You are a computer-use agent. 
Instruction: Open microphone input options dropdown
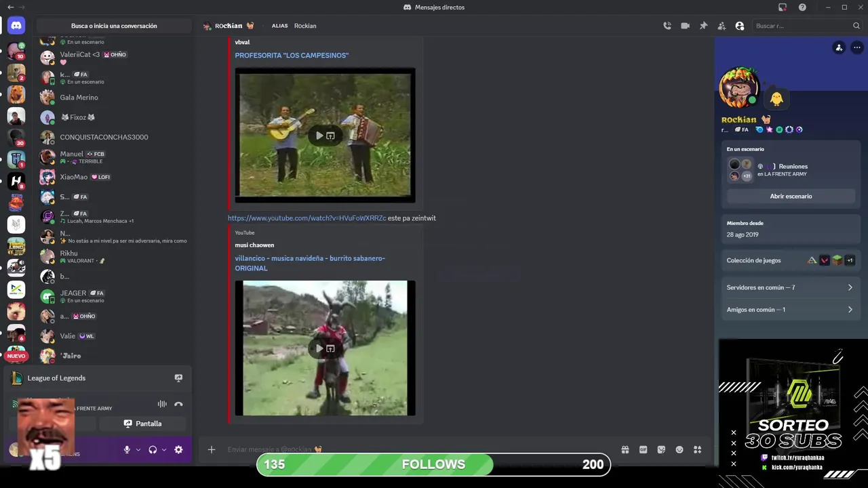(x=138, y=449)
